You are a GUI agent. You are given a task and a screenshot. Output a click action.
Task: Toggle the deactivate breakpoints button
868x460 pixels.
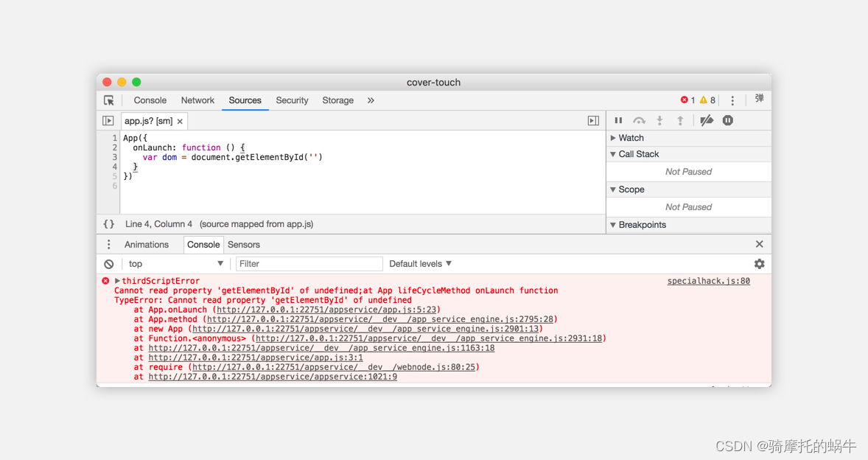pos(707,120)
